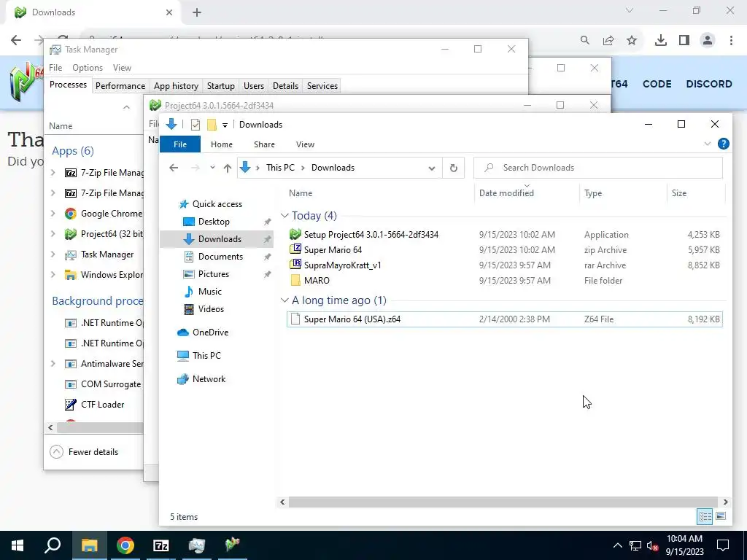Sort by Date modified column

[x=506, y=192]
